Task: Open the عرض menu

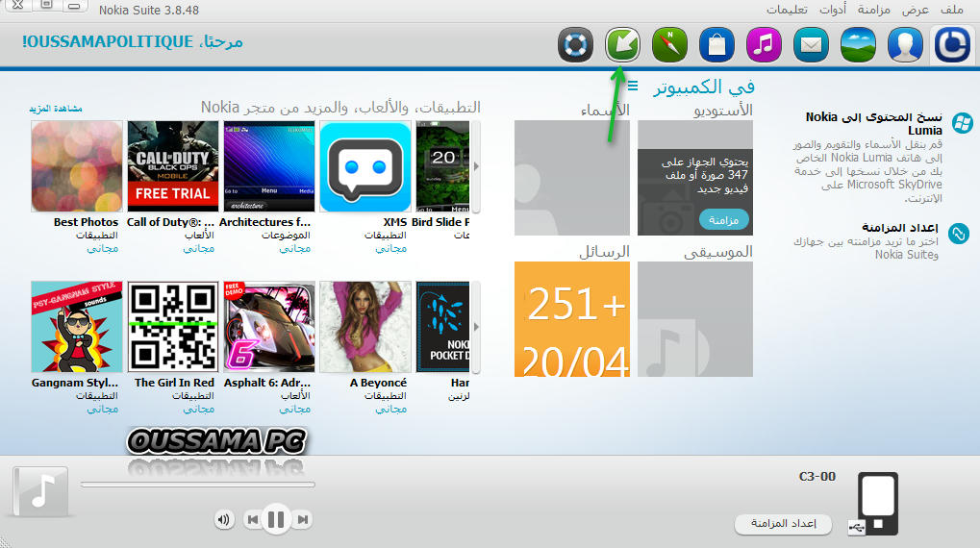Action: 915,10
